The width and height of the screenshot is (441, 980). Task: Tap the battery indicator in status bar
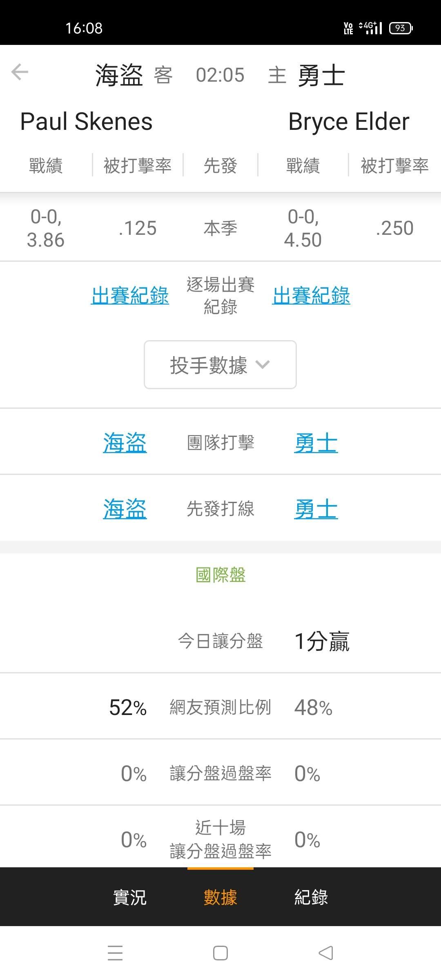pos(401,28)
